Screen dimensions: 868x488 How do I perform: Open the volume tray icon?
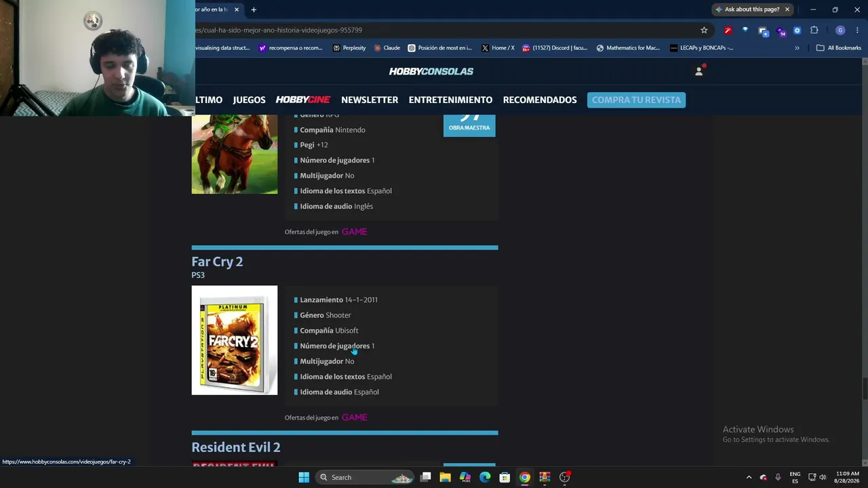tap(823, 477)
